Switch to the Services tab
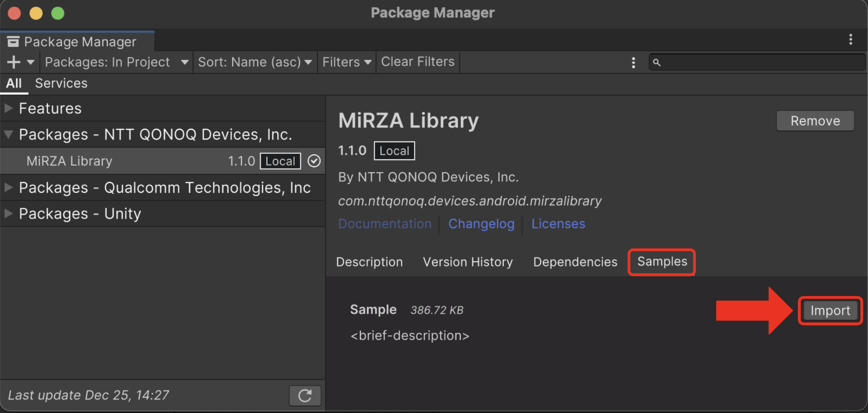The image size is (868, 413). [61, 83]
